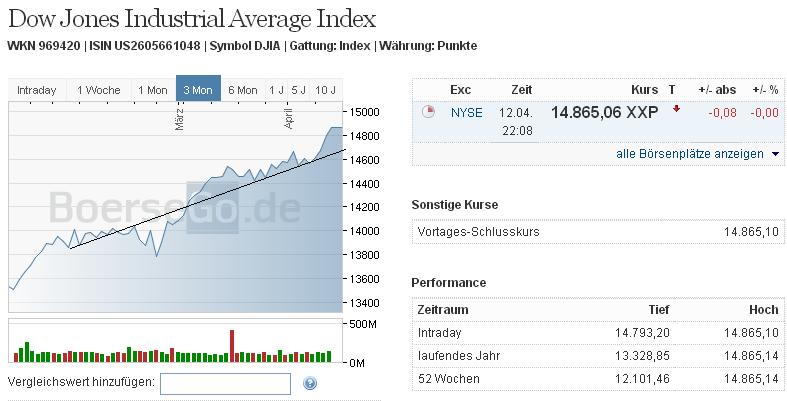
Task: Show the 1 J chart range
Action: pyautogui.click(x=276, y=90)
